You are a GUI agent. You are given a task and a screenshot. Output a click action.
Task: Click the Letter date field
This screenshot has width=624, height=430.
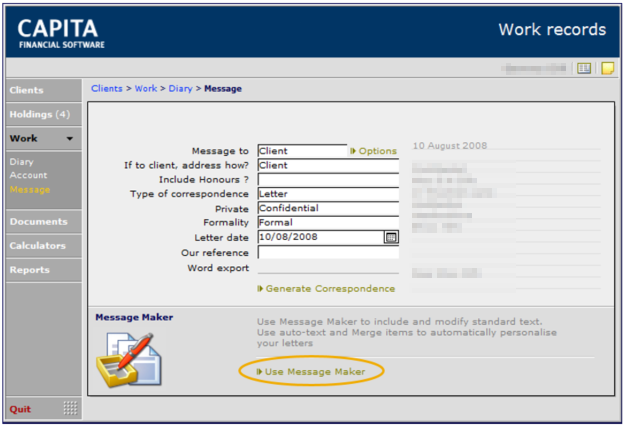pos(321,237)
